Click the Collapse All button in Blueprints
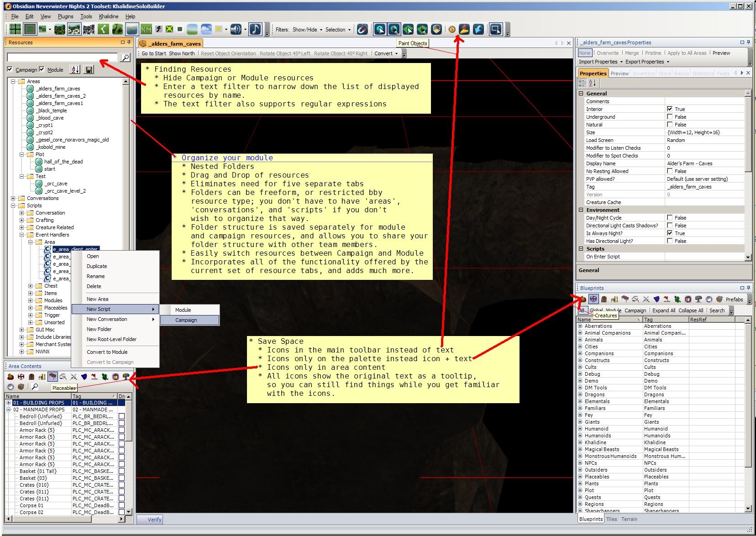Viewport: 756px width, 536px height. 690,310
